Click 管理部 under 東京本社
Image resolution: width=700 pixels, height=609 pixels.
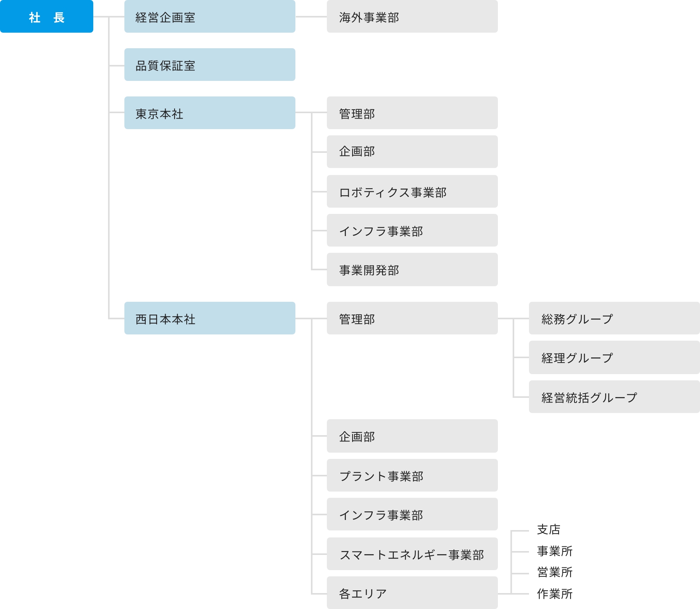pos(412,113)
